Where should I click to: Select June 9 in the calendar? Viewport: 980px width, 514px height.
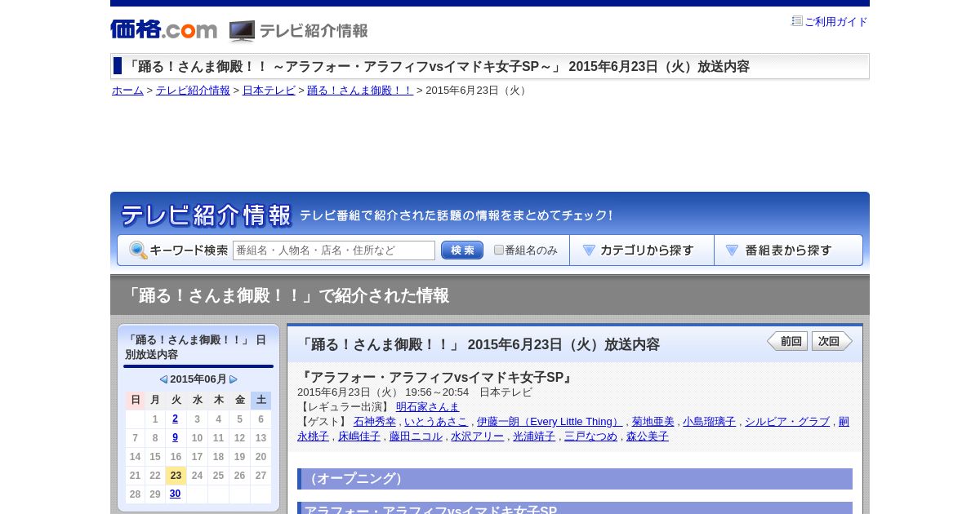(176, 438)
